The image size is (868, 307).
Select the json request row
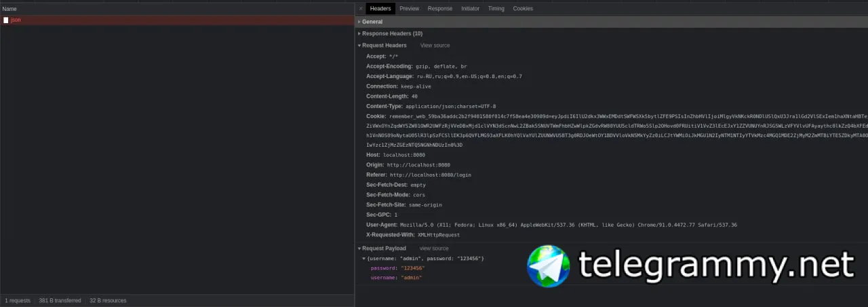pos(177,20)
